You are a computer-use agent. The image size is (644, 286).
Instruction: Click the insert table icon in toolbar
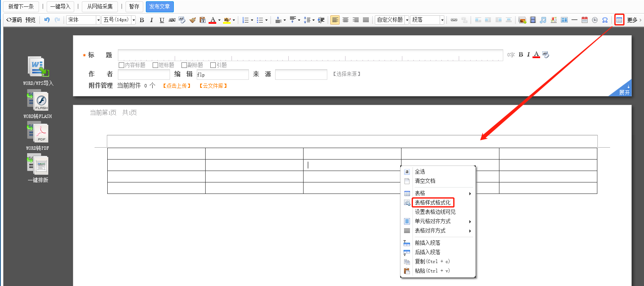click(x=619, y=20)
